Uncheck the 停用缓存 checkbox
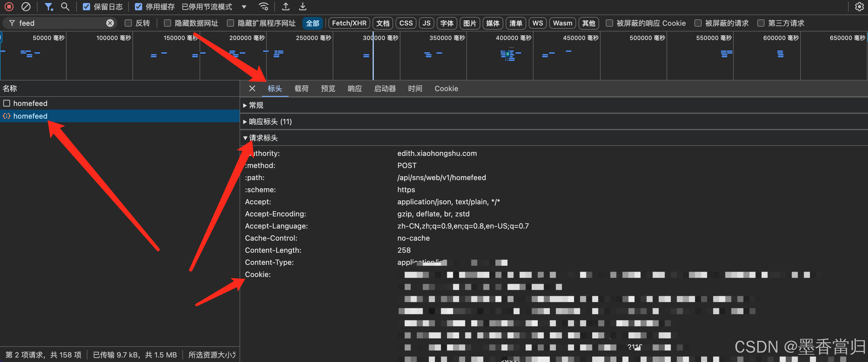The height and width of the screenshot is (362, 868). point(138,6)
